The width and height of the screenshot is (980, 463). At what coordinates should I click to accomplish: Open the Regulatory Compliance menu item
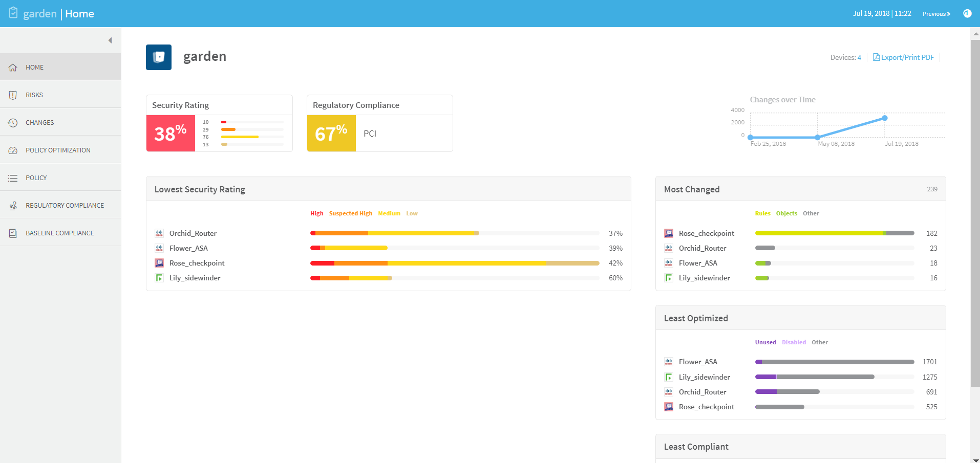tap(65, 206)
